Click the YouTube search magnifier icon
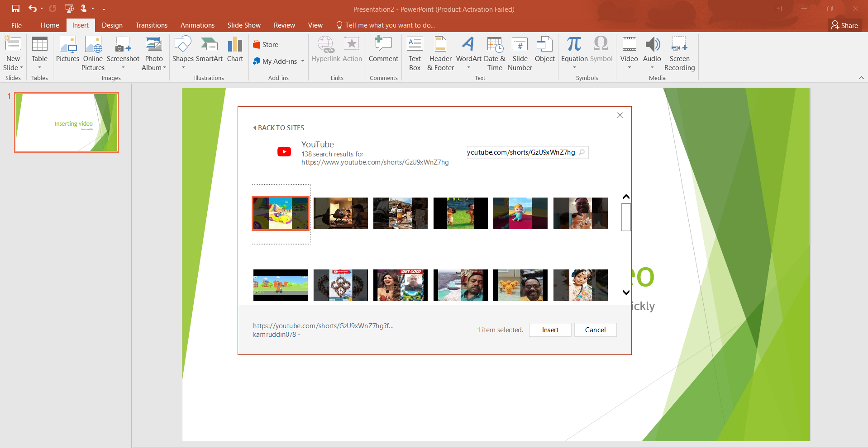Viewport: 868px width, 448px height. point(582,152)
